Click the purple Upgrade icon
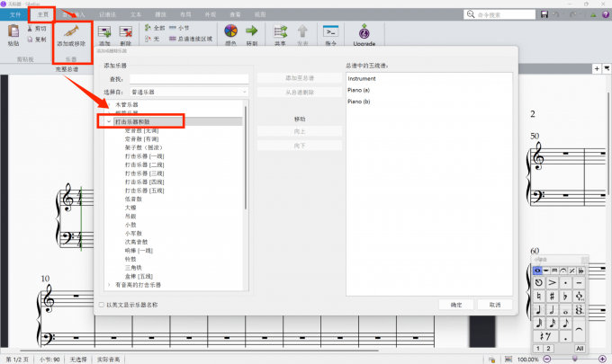This screenshot has height=364, width=612. tap(364, 31)
